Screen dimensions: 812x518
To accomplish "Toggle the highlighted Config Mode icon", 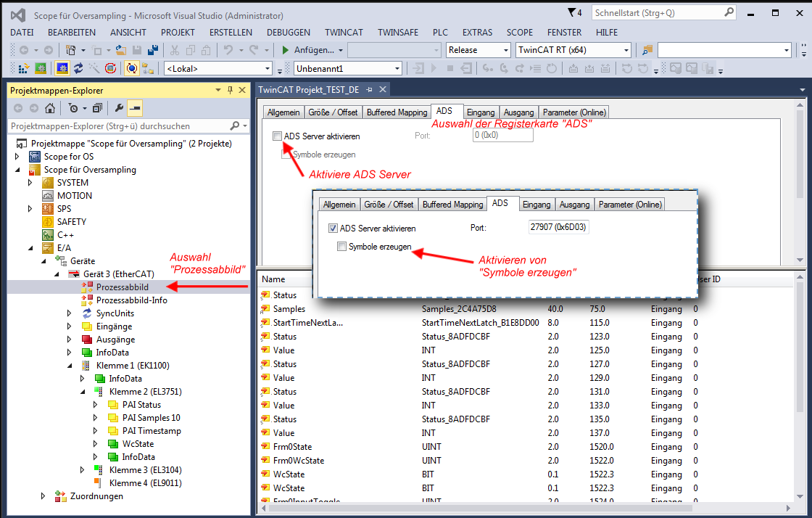I will pos(62,68).
